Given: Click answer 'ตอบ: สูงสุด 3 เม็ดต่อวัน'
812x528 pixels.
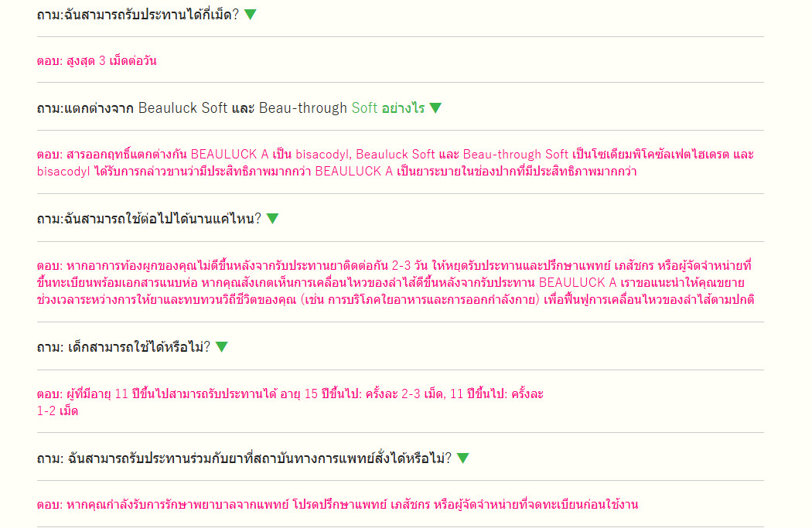Looking at the screenshot, I should click(x=97, y=61).
